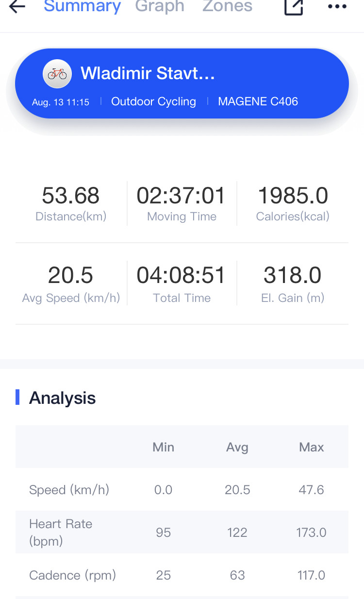Viewport: 364px width, 599px height.
Task: Tap the Heart Rate (bpm) row
Action: pyautogui.click(x=182, y=532)
